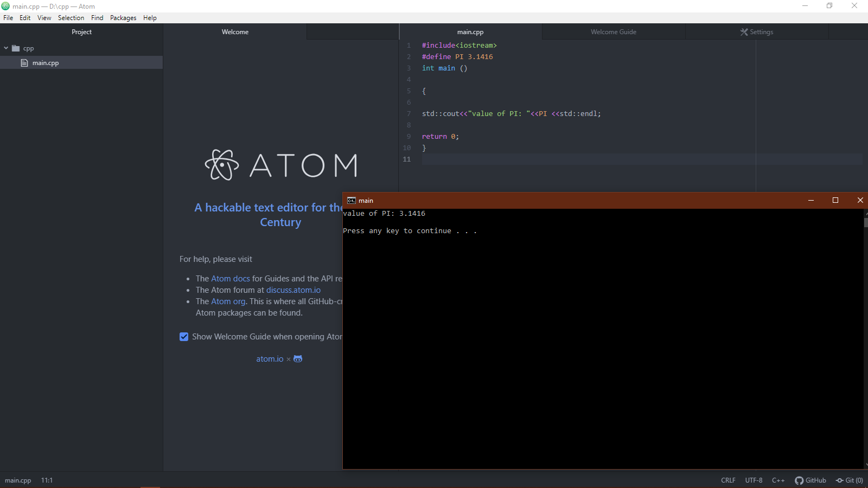Click the CRLF line ending indicator
Screen dimensions: 868x488
pos(728,480)
